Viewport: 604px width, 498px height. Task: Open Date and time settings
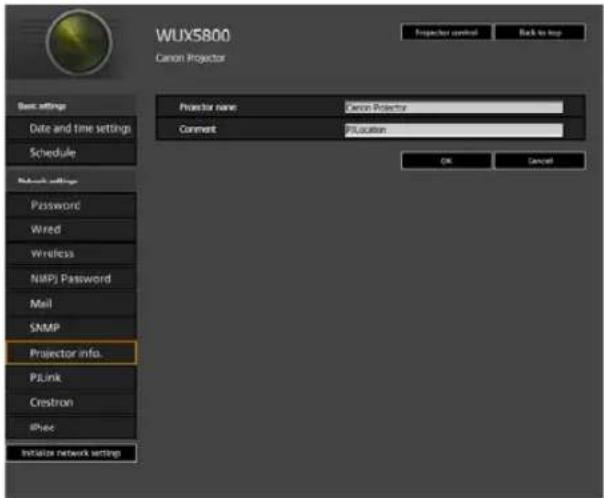point(71,129)
